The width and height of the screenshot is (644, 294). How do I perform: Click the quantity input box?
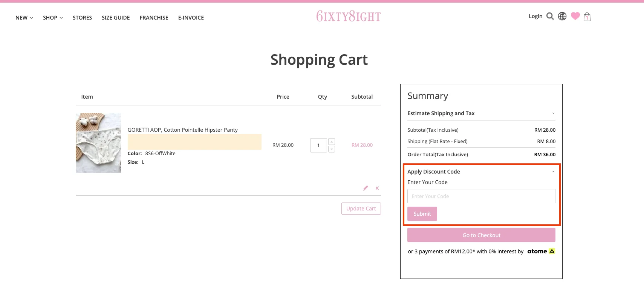(x=318, y=145)
